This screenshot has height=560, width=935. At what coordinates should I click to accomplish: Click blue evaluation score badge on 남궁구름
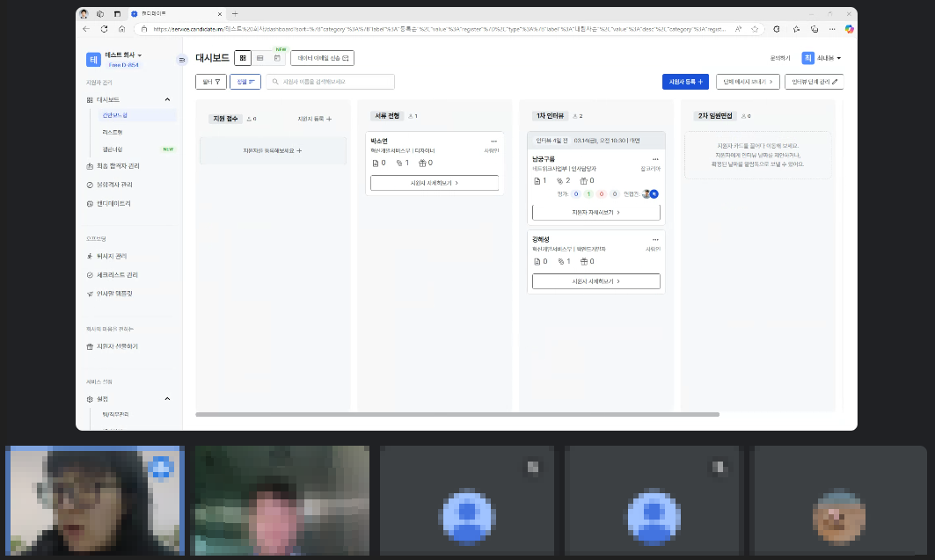pyautogui.click(x=576, y=194)
